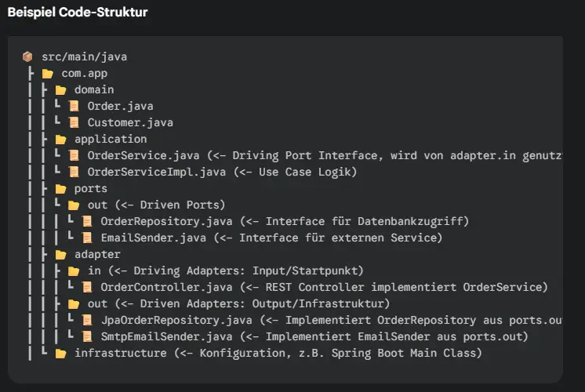Click the com.app folder icon

click(47, 74)
